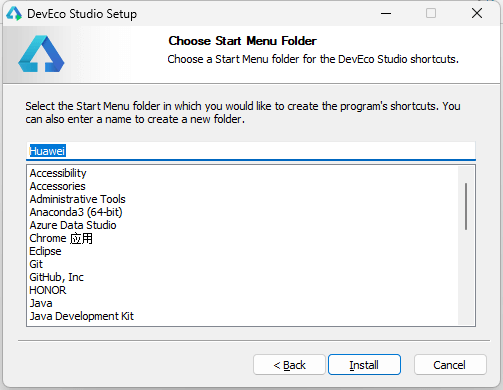Select Accessories folder entry
Viewport: 503px width, 390px height.
point(58,186)
